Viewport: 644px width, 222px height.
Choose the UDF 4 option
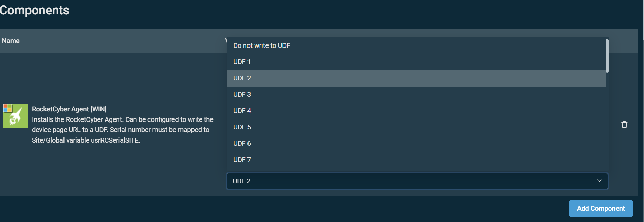click(x=242, y=111)
